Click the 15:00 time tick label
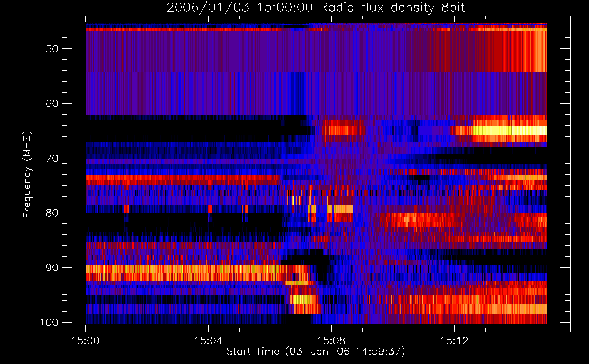The image size is (589, 364). (85, 341)
